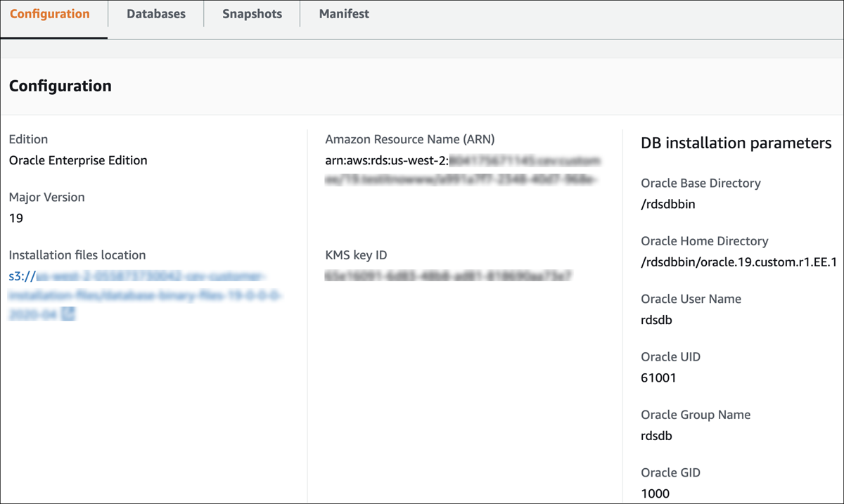
Task: Switch to the Snapshots tab
Action: 251,13
